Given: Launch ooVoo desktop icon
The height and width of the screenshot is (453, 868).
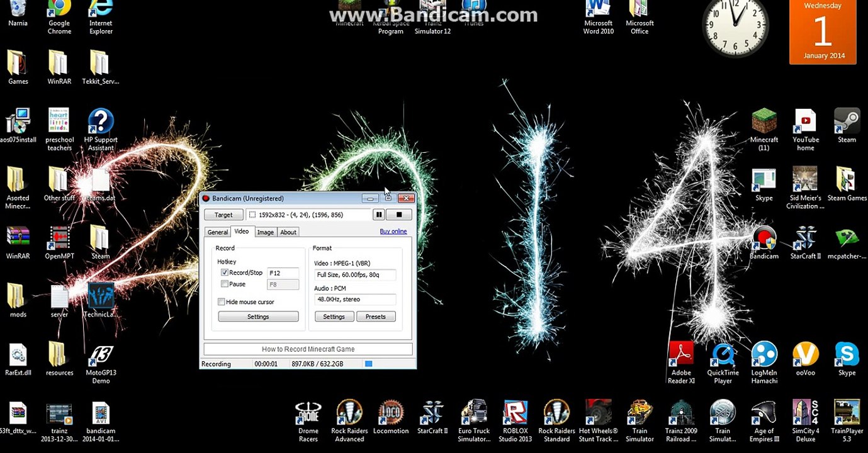Looking at the screenshot, I should [806, 359].
